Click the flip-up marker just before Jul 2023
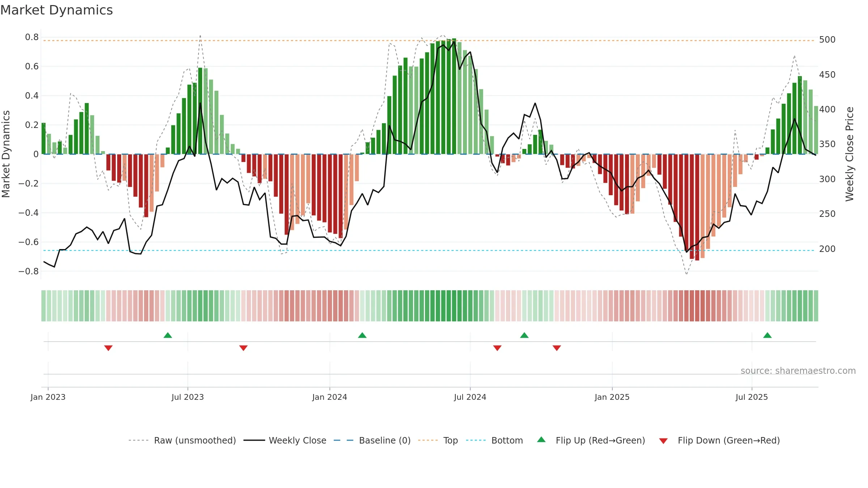The height and width of the screenshot is (488, 868). click(x=168, y=335)
